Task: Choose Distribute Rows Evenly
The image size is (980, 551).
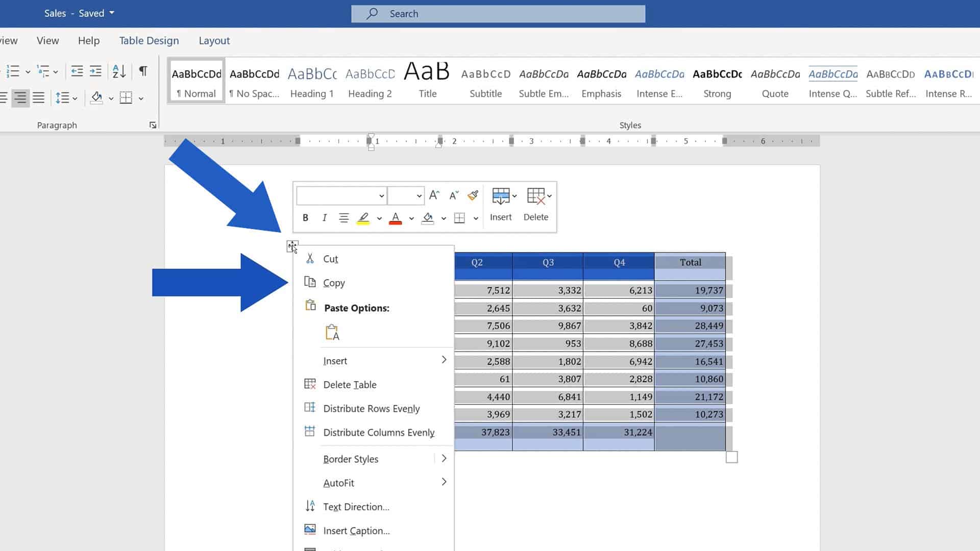Action: point(371,408)
